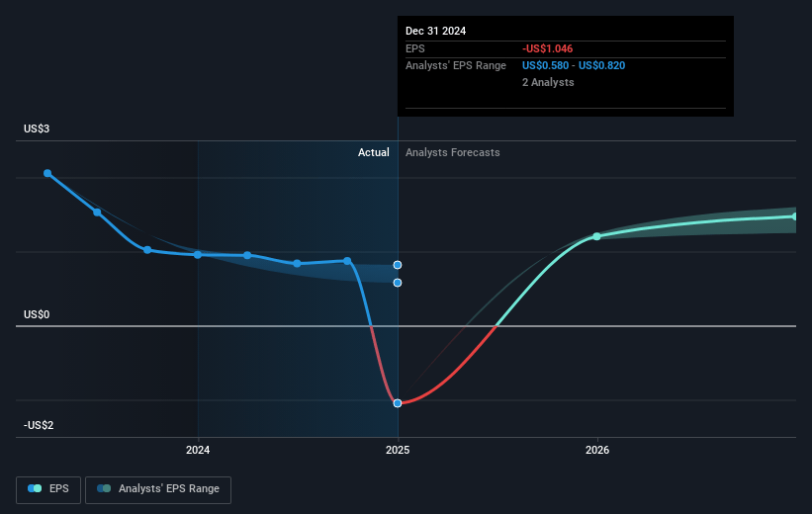Click the EPS legend color icon
812x514 pixels.
[x=35, y=488]
